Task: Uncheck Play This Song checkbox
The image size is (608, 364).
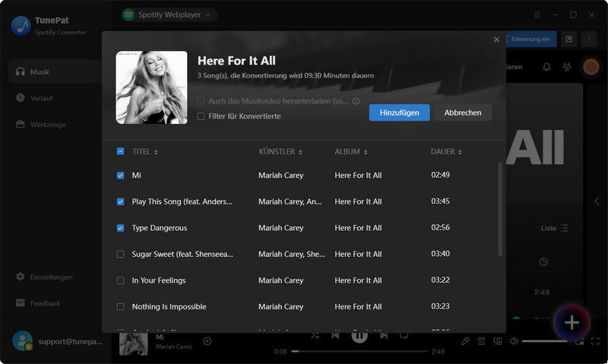Action: pyautogui.click(x=121, y=201)
